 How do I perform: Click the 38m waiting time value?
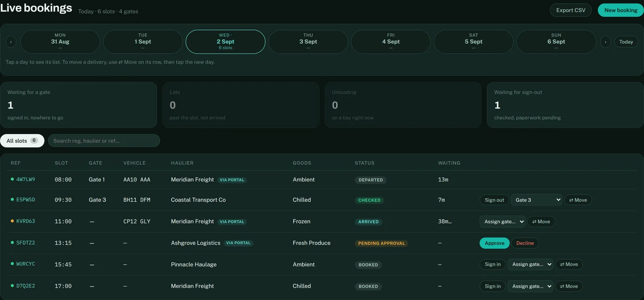[x=445, y=222]
